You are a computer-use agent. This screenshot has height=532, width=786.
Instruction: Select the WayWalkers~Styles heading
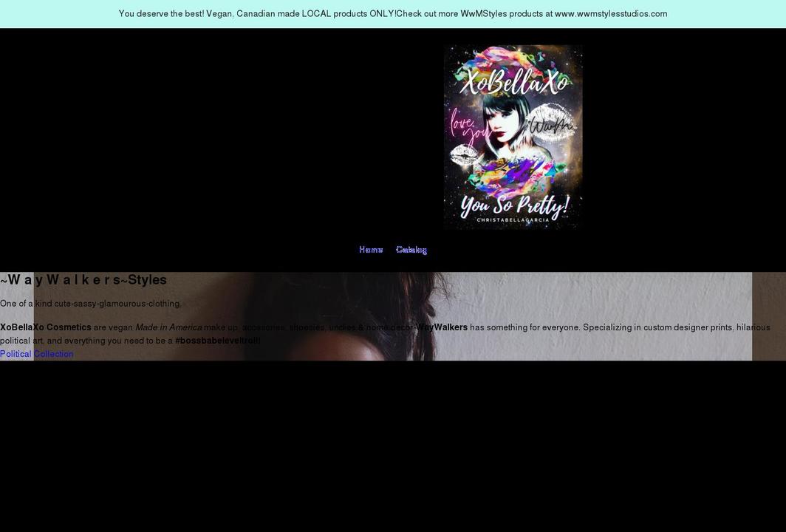[x=83, y=280]
